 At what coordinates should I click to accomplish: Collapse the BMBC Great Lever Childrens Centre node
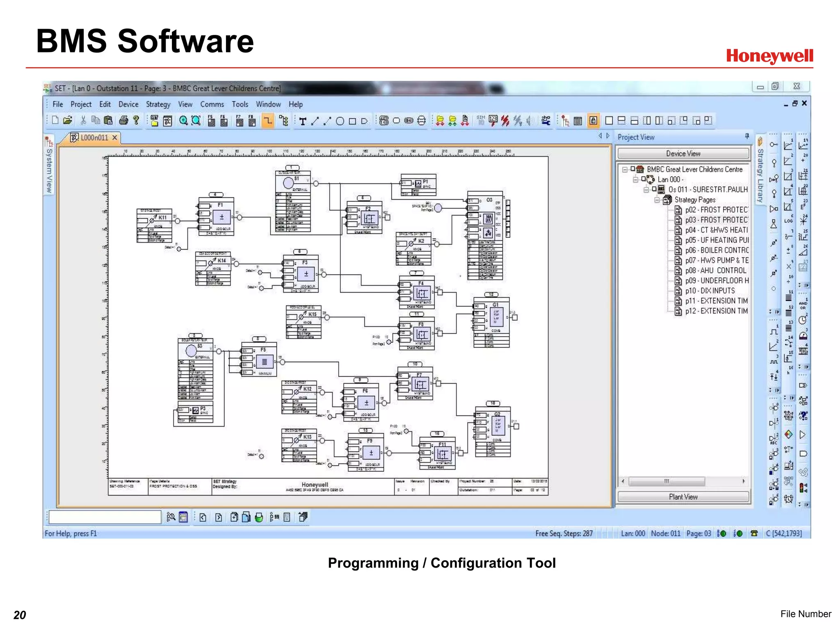[x=625, y=169]
